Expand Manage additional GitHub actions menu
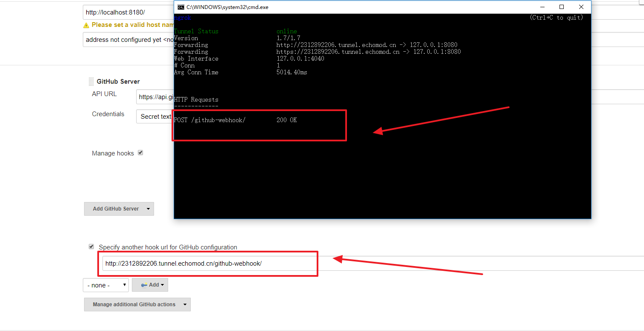Screen dimensions: 644x331 click(x=137, y=305)
